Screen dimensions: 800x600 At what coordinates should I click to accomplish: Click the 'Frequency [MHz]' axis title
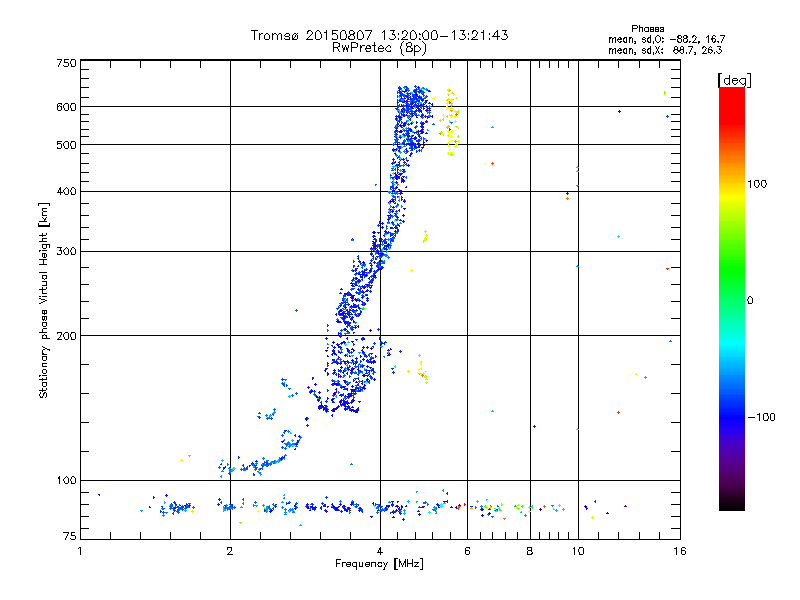coord(379,564)
